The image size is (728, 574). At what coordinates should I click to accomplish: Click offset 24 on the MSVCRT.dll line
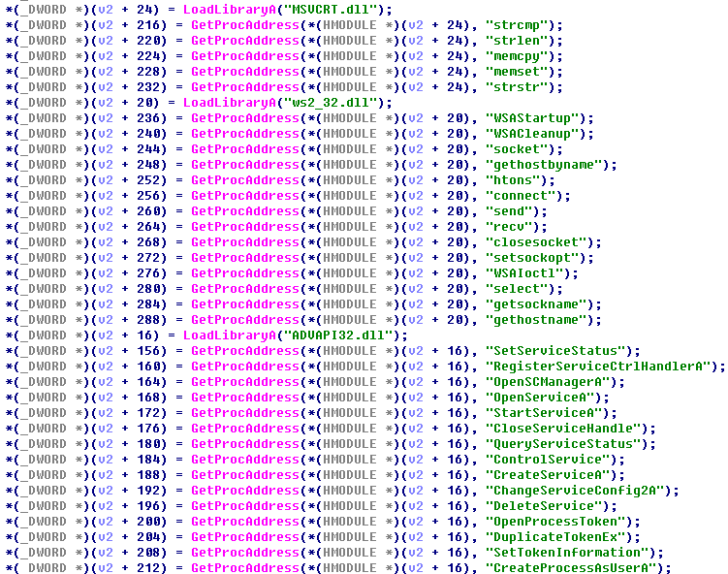[143, 10]
